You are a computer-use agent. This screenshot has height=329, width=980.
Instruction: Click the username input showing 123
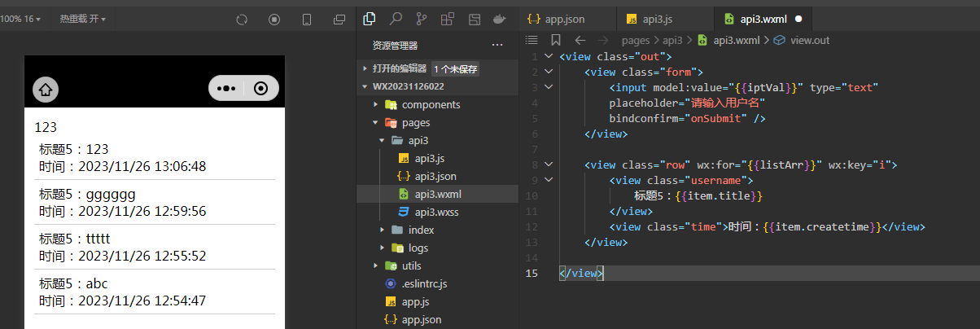(155, 127)
